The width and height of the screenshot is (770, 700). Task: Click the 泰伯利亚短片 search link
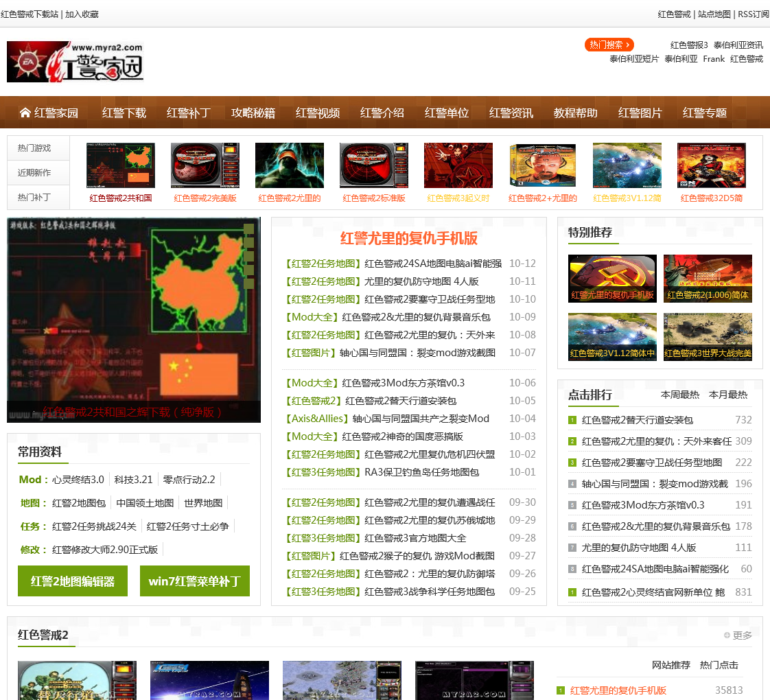click(x=634, y=59)
